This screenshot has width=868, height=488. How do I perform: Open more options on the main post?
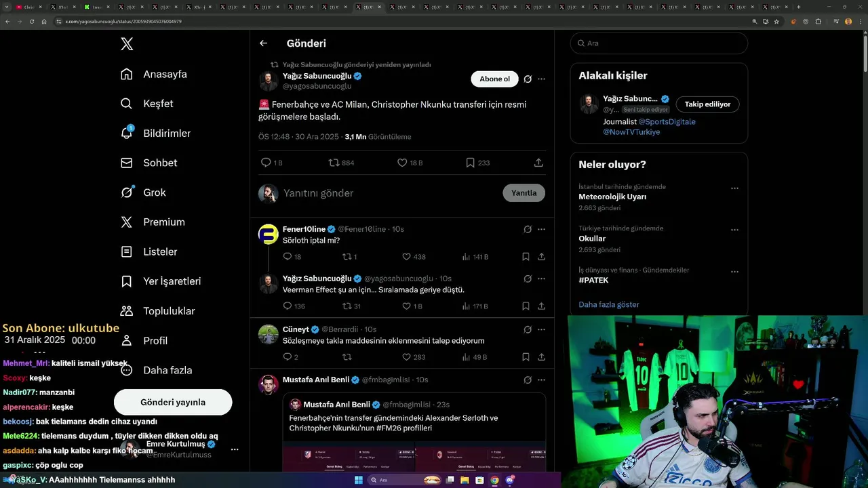tap(541, 79)
